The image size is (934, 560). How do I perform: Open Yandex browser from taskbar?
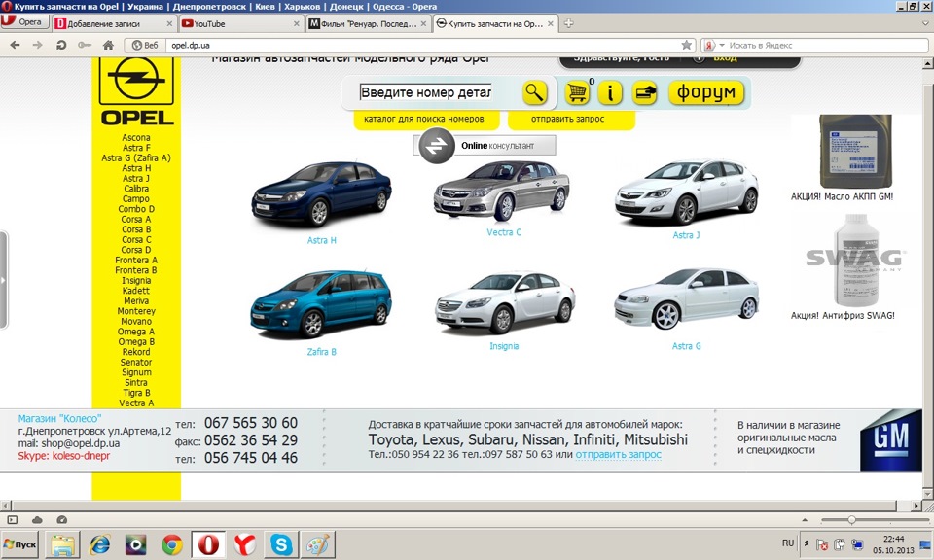[x=245, y=544]
